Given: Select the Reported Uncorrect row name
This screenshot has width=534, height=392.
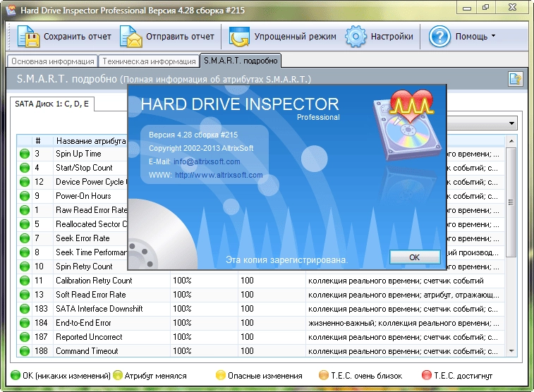Looking at the screenshot, I should pos(89,337).
